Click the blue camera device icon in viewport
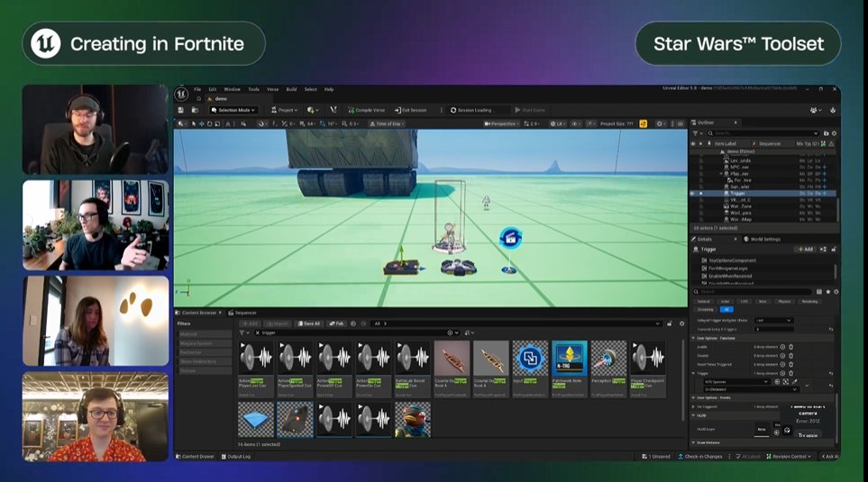This screenshot has height=482, width=868. (x=510, y=239)
